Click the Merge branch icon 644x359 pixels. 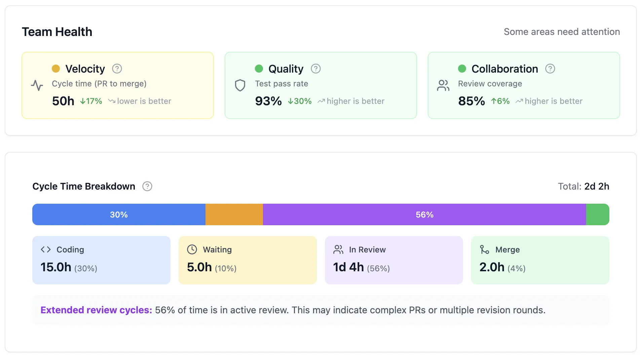[485, 249]
